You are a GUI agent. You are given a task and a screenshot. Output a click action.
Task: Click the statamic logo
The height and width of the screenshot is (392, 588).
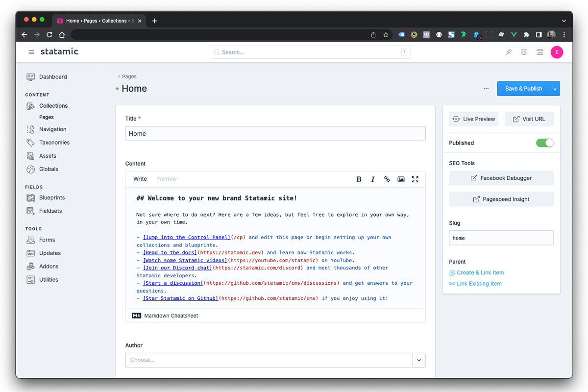(59, 51)
